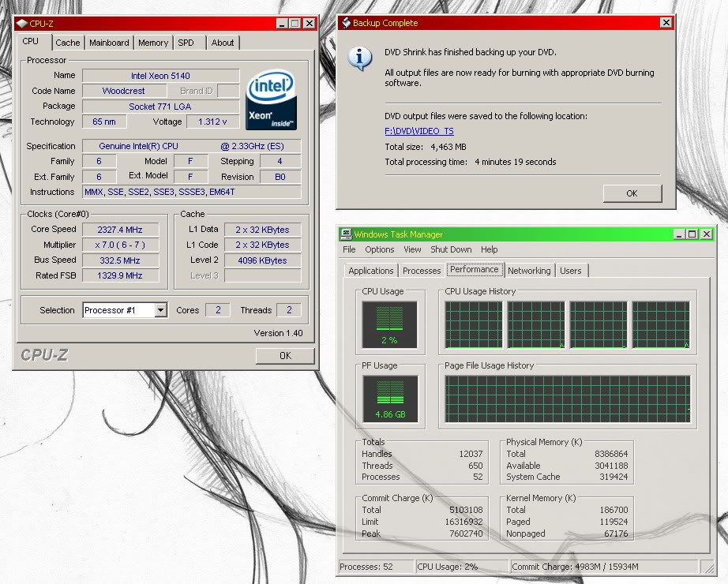Switch to the Processes tab
This screenshot has width=728, height=584.
422,271
